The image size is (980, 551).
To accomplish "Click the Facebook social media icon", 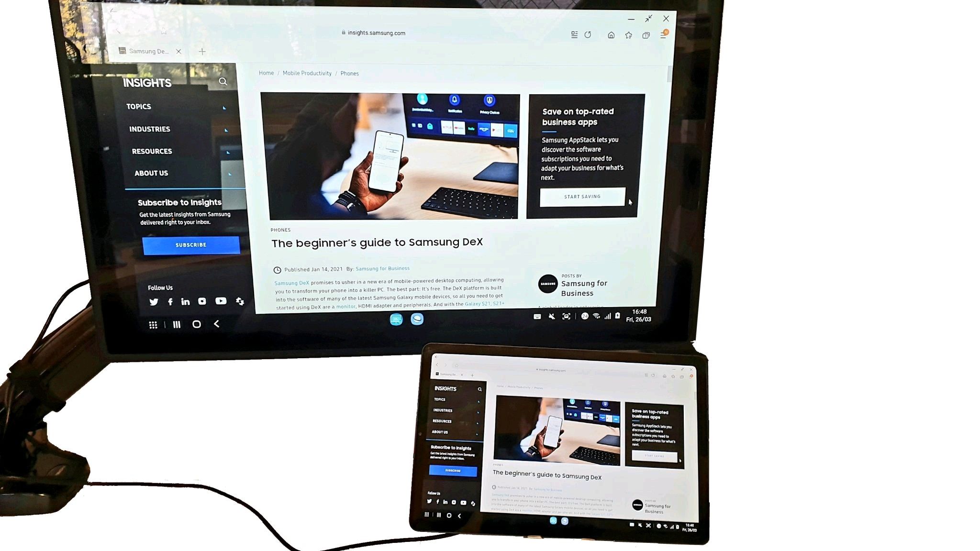I will 170,301.
